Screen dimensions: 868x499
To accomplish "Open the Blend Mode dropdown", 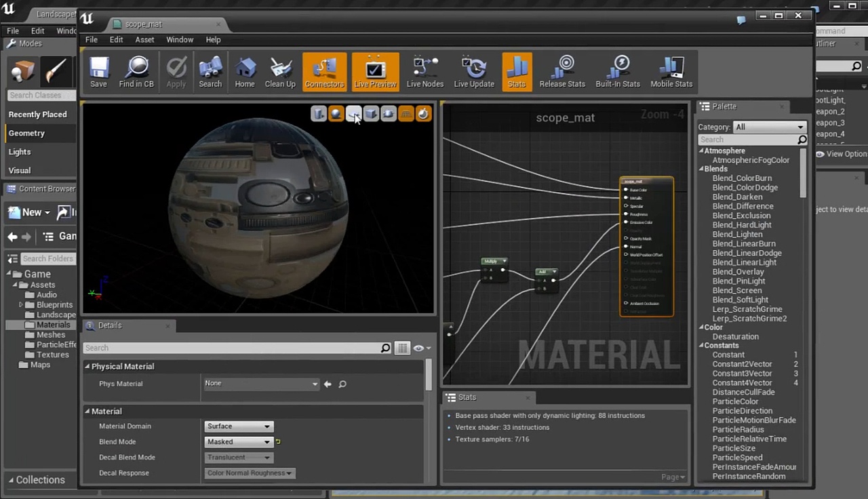I will point(238,441).
